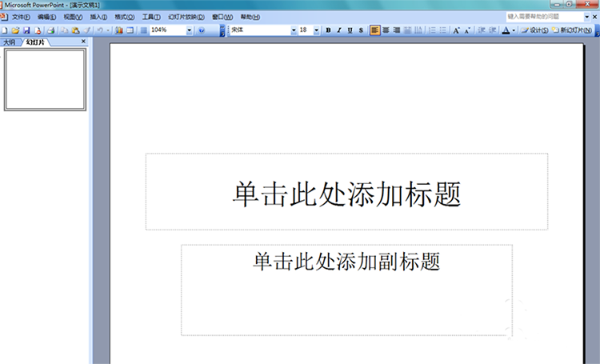Open the 窗口 menu

point(222,17)
